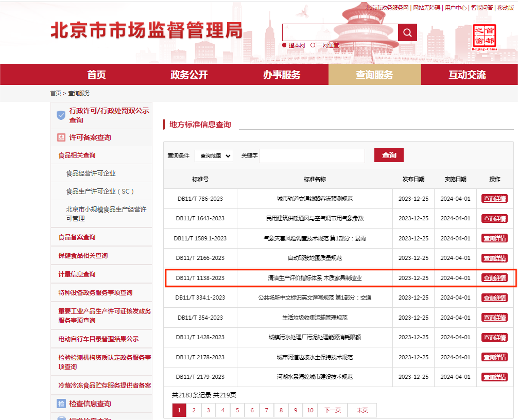This screenshot has width=518, height=420.
Task: Open 特种设备政务服务事项查询 sidebar item
Action: pyautogui.click(x=95, y=292)
